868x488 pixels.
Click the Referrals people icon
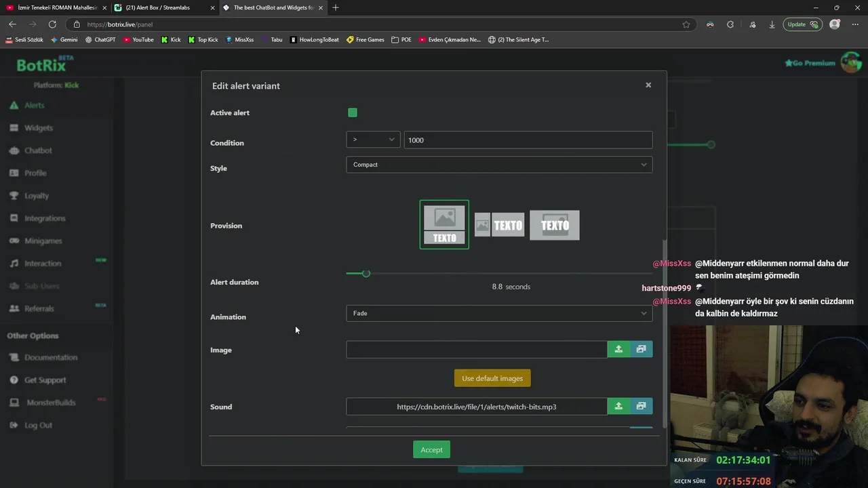[x=14, y=308]
